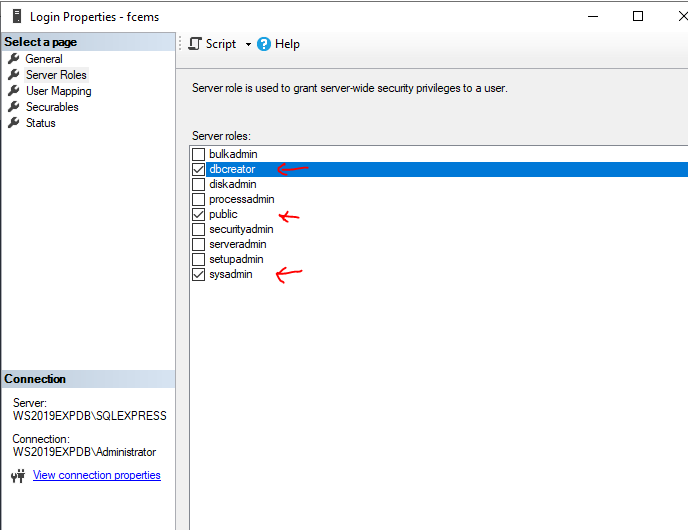
Task: Click the Help button label
Action: (287, 44)
